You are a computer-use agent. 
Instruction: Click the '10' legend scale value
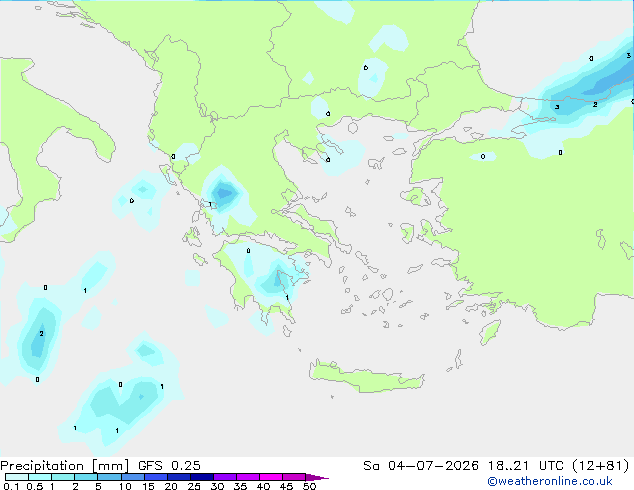click(x=125, y=486)
